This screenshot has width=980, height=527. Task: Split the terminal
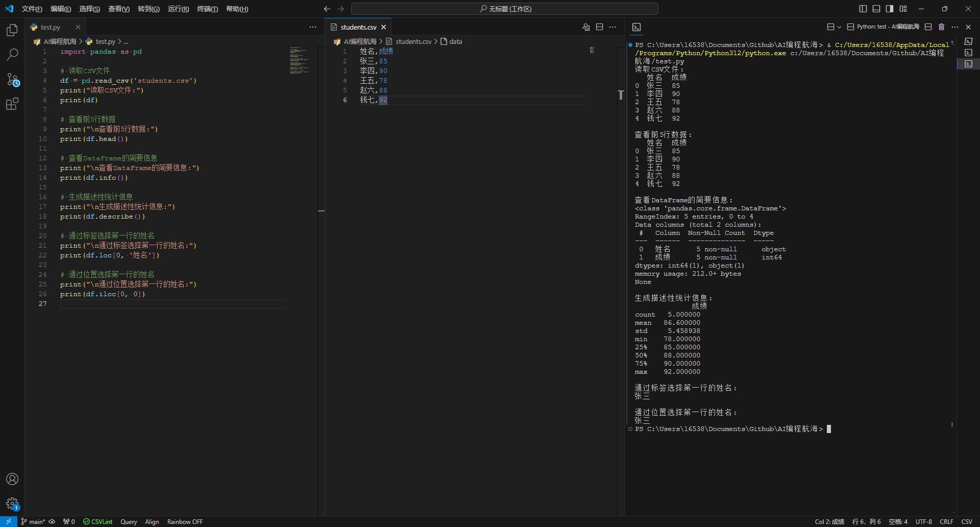point(928,27)
